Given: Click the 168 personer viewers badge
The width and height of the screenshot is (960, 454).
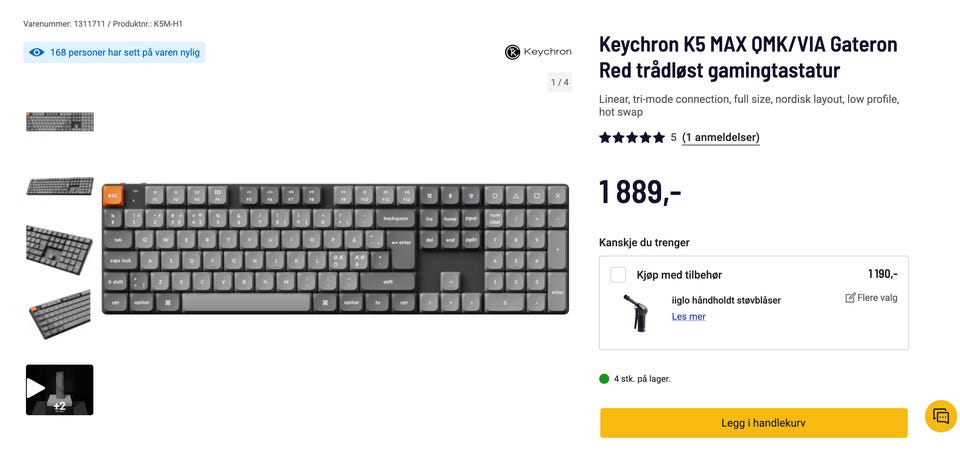Looking at the screenshot, I should tap(114, 52).
